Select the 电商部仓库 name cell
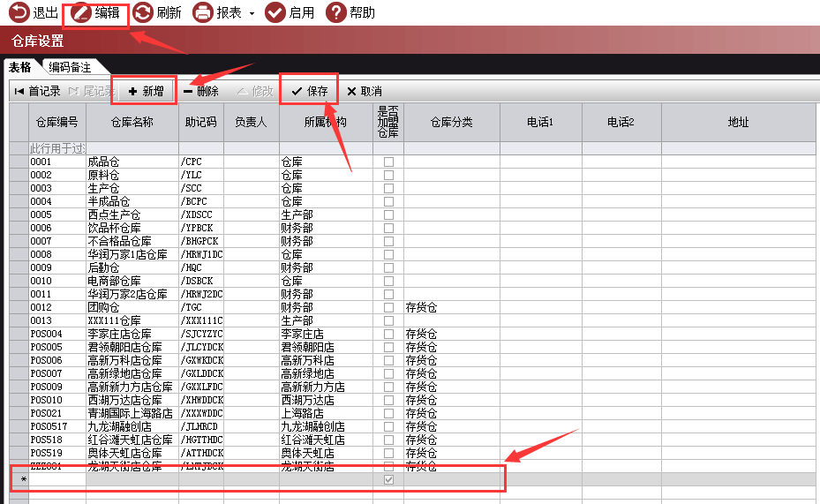 [132, 282]
